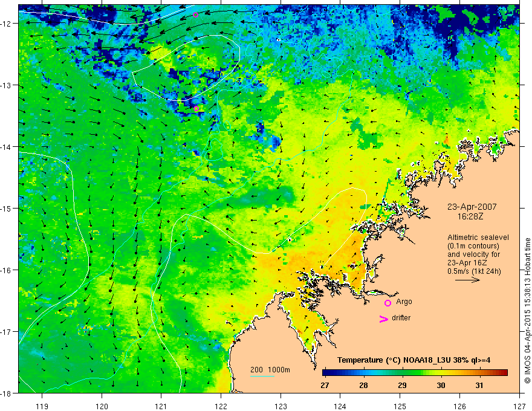
Task: Click the "and velocity for" text line
Action: (473, 254)
